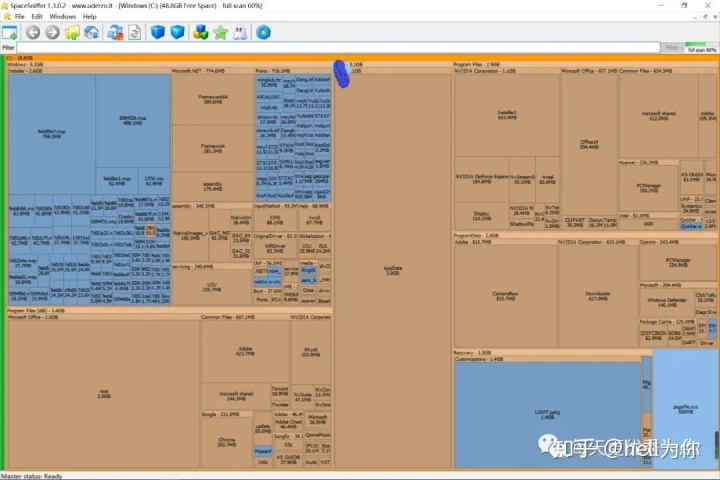Select the PCManager 200.2MB block

[x=648, y=187]
